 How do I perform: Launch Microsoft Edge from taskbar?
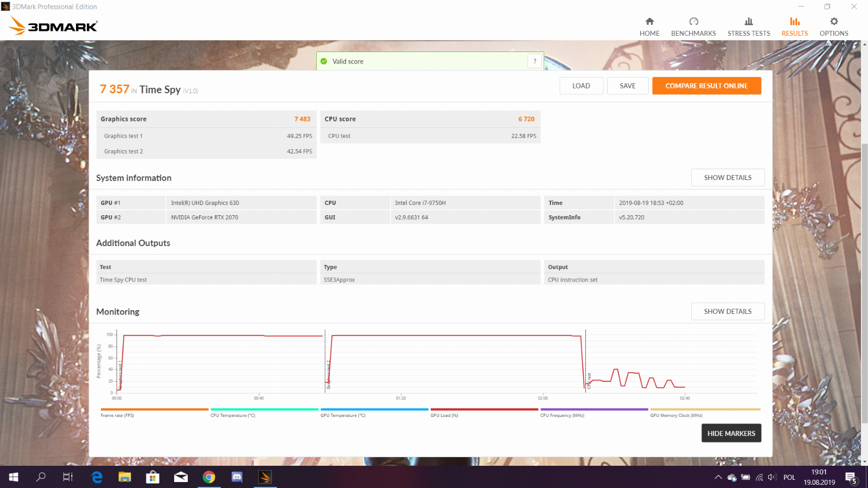(x=97, y=477)
